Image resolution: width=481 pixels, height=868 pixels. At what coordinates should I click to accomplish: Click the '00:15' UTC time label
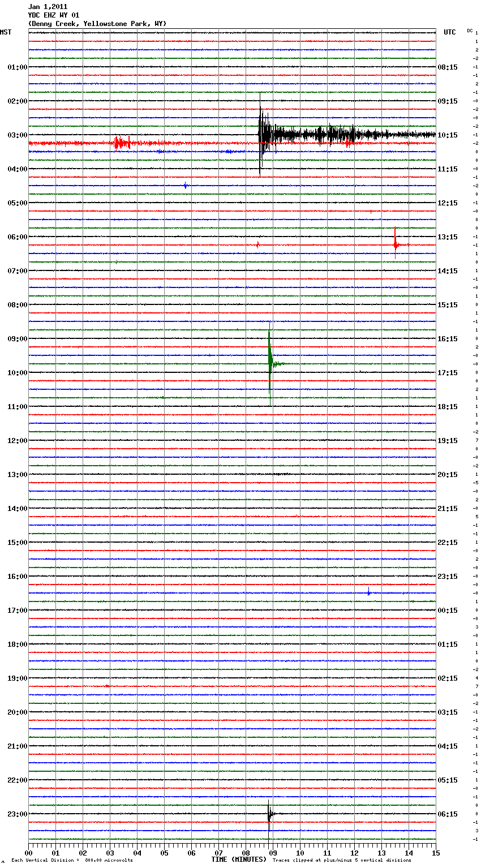coord(448,611)
